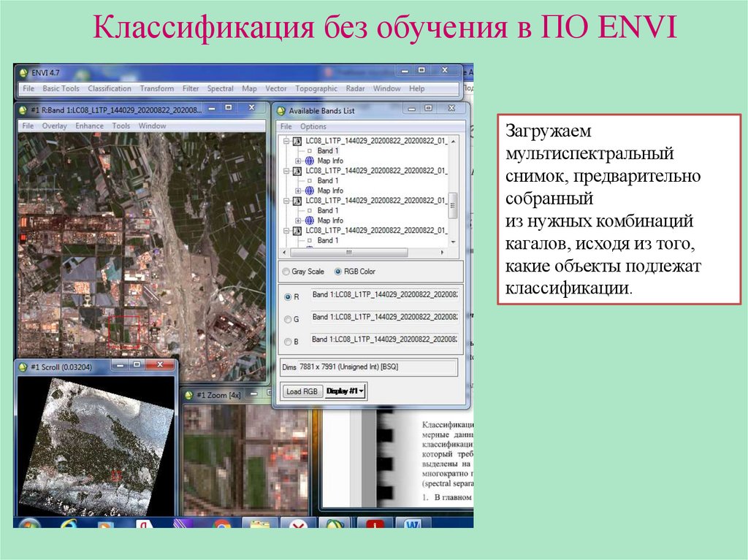The width and height of the screenshot is (748, 560).
Task: Click the band list vertical scrollbar thumb
Action: (x=453, y=206)
